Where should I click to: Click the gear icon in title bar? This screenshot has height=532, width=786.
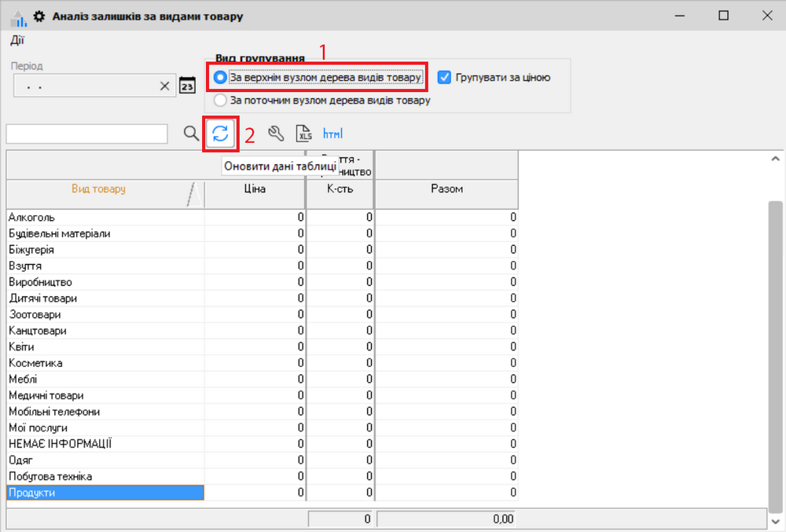[x=39, y=16]
